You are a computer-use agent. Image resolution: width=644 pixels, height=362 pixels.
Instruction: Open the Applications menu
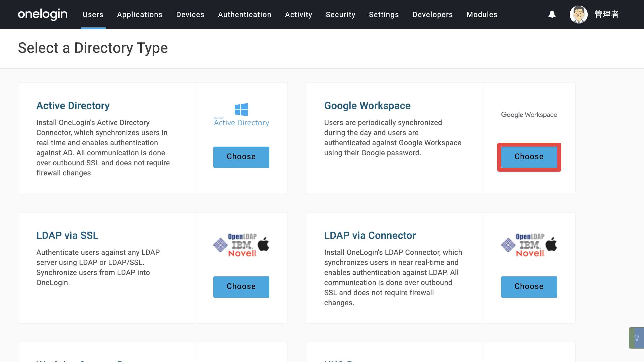pos(140,15)
